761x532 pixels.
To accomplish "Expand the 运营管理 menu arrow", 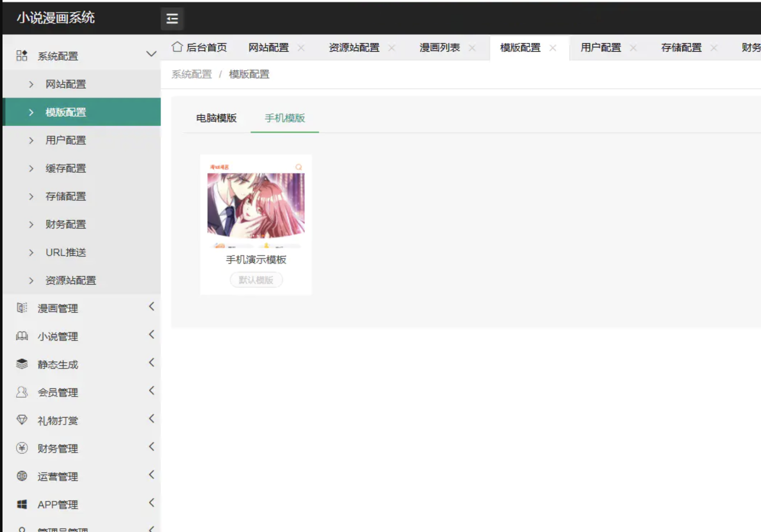I will click(151, 474).
